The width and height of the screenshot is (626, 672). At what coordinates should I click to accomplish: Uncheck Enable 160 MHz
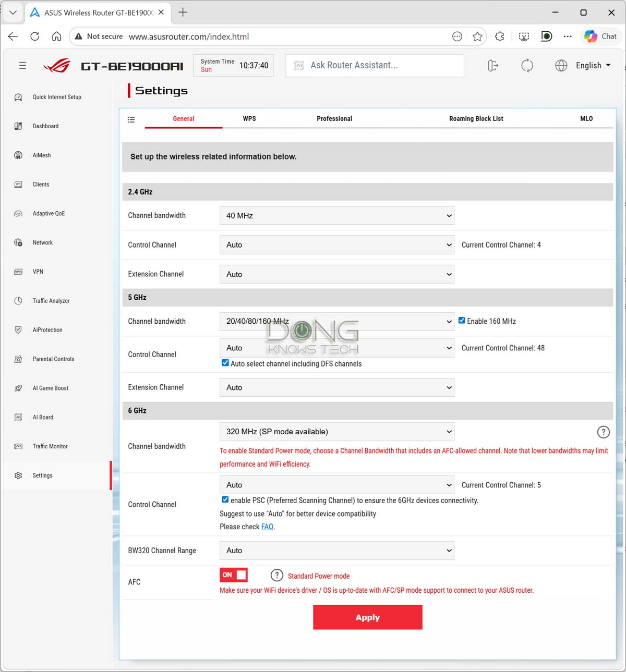pos(462,320)
